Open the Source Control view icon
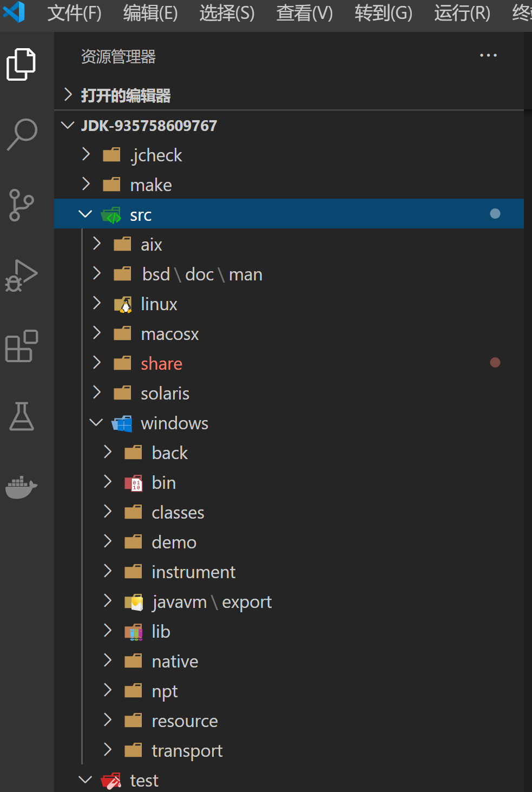Viewport: 532px width, 792px height. pyautogui.click(x=22, y=205)
